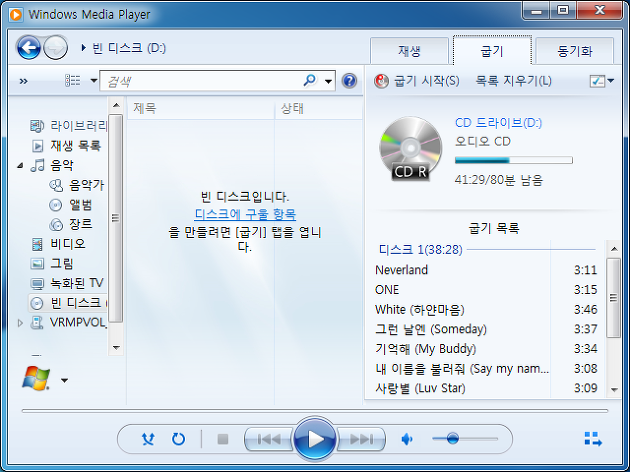This screenshot has width=630, height=472.
Task: Click the forward navigation arrow
Action: pos(55,48)
